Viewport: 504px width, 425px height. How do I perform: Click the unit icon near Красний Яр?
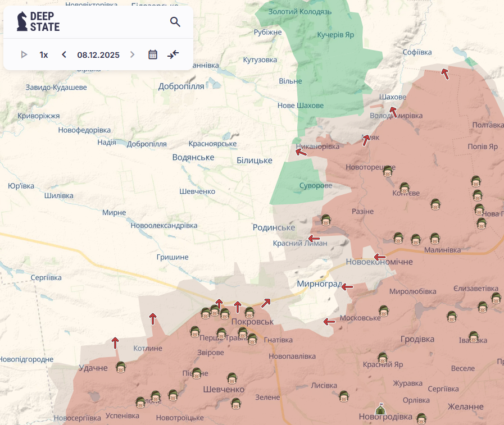(x=383, y=358)
